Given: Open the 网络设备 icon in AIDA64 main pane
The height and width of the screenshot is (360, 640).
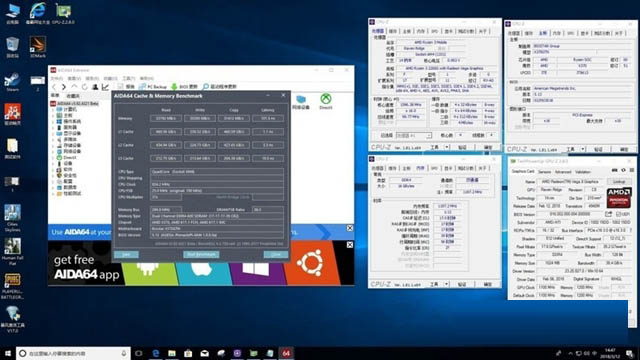Looking at the screenshot, I should click(301, 102).
